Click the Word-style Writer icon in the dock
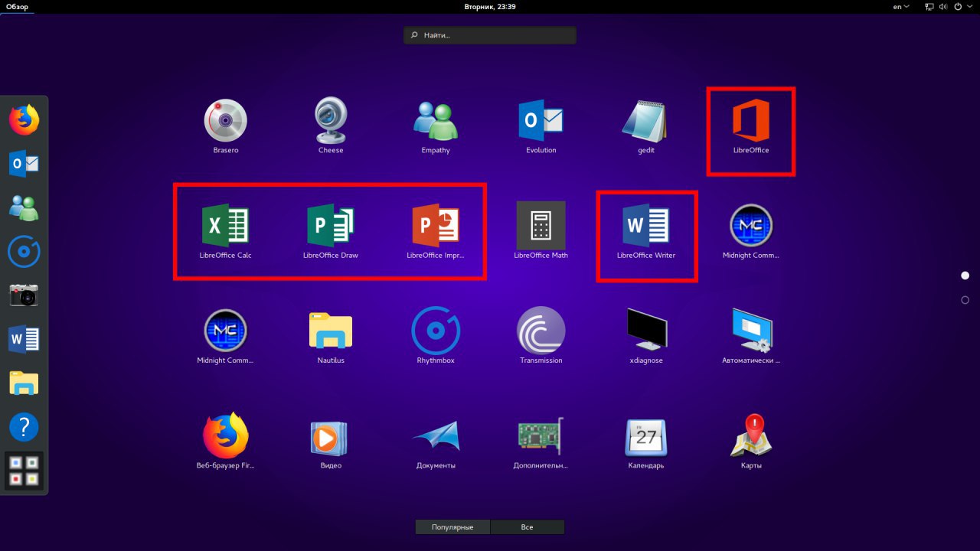 (24, 339)
